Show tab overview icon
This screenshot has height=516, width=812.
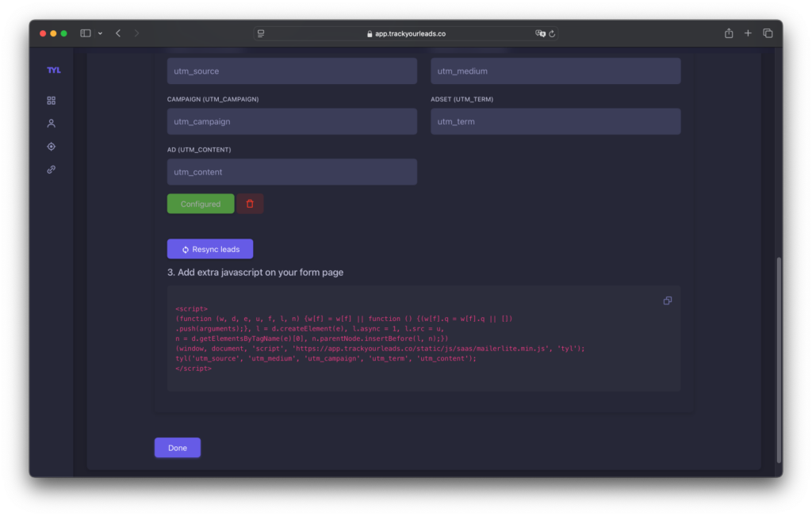[x=768, y=33]
